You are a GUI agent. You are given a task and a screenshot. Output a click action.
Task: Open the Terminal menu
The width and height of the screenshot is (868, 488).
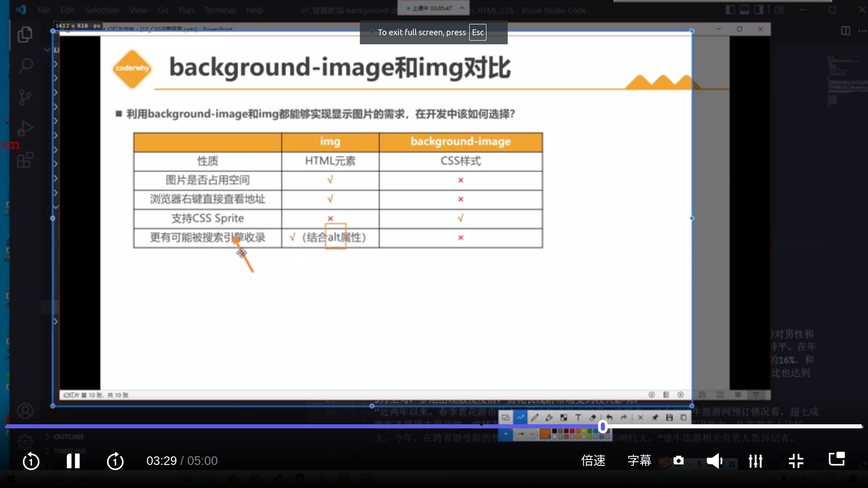pos(219,10)
